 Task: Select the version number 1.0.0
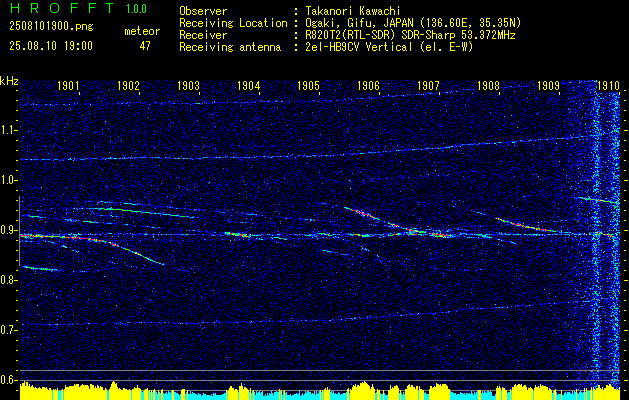pyautogui.click(x=136, y=9)
